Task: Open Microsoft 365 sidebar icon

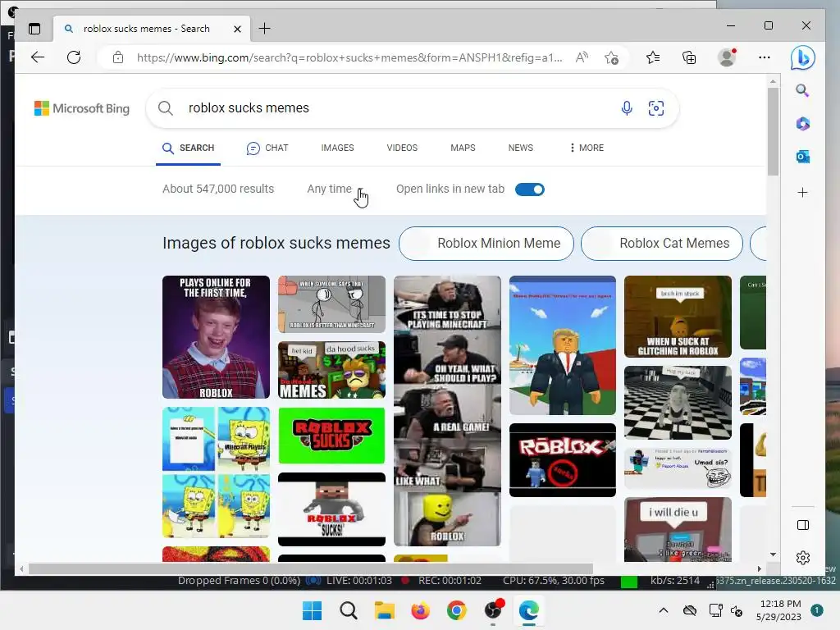Action: pyautogui.click(x=802, y=124)
